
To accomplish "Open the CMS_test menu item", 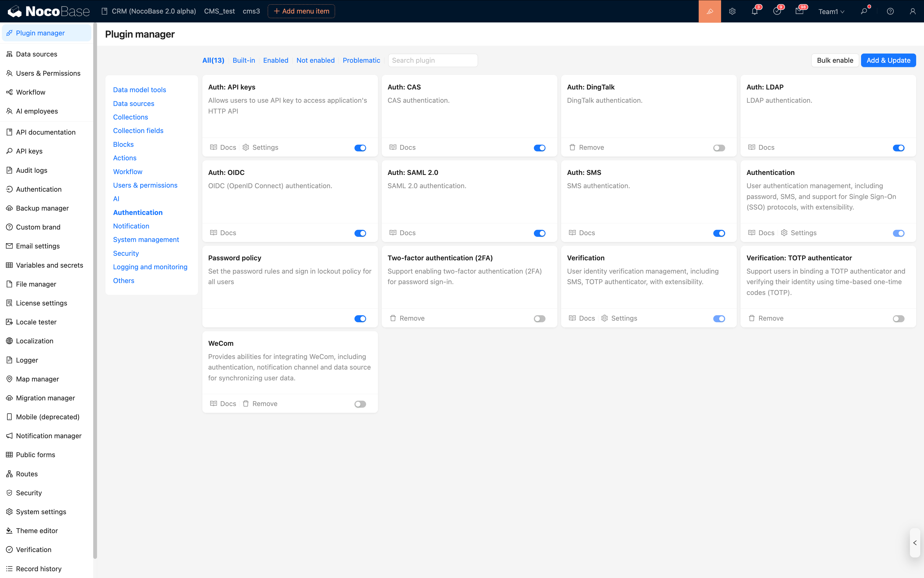I will (219, 11).
